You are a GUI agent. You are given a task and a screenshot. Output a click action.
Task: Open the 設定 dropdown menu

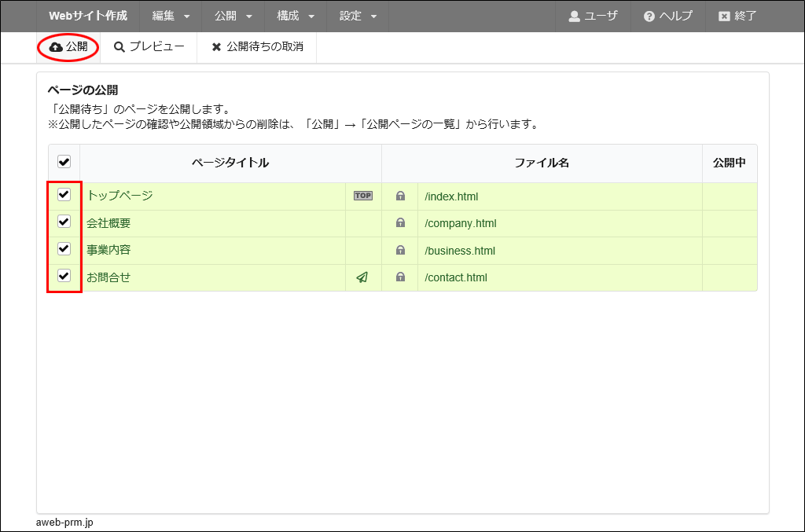click(358, 16)
